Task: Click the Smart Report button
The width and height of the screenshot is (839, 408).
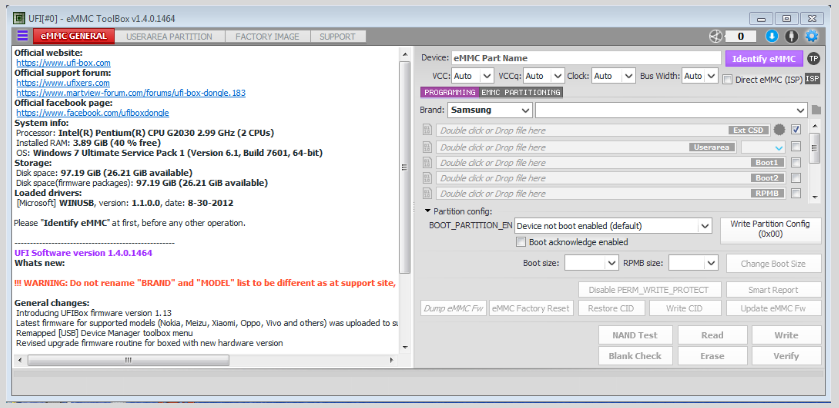Action: (773, 290)
